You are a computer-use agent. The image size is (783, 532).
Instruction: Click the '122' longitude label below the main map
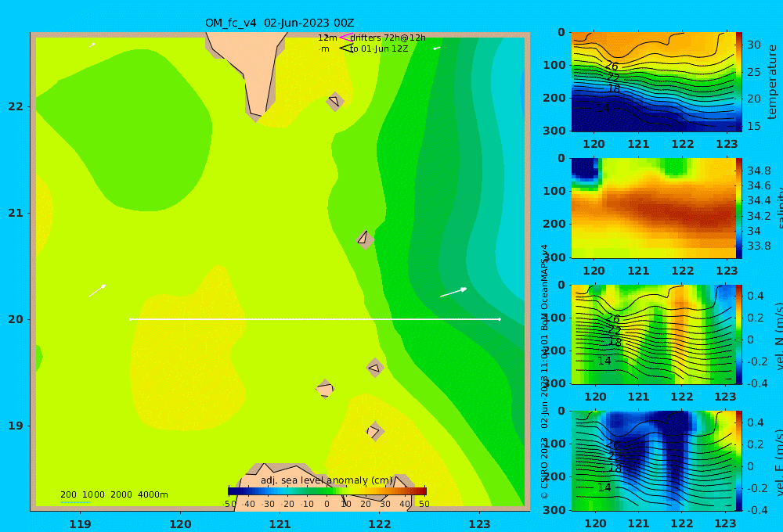(380, 524)
